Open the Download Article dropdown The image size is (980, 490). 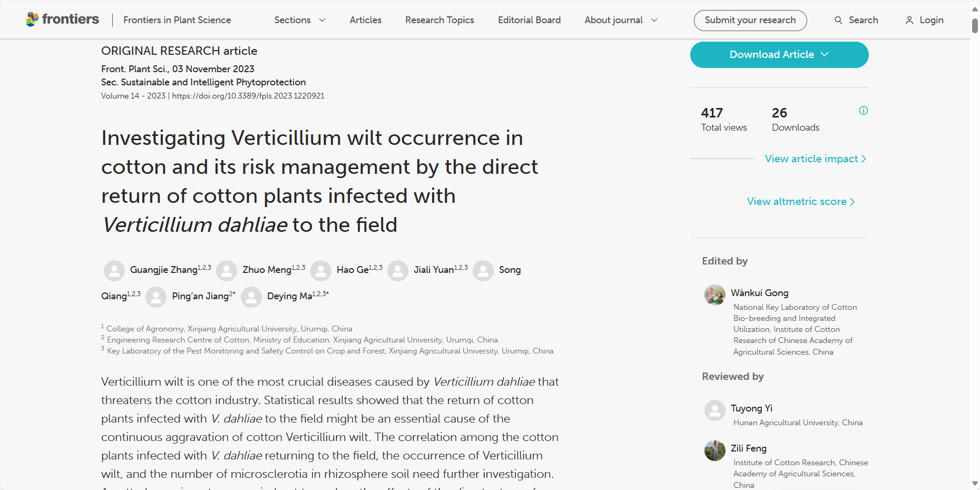coord(779,55)
